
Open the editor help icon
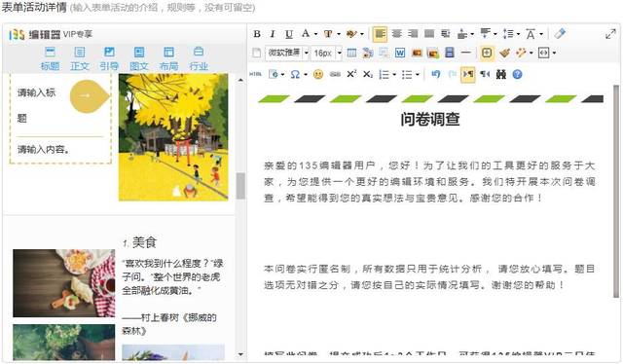[517, 74]
